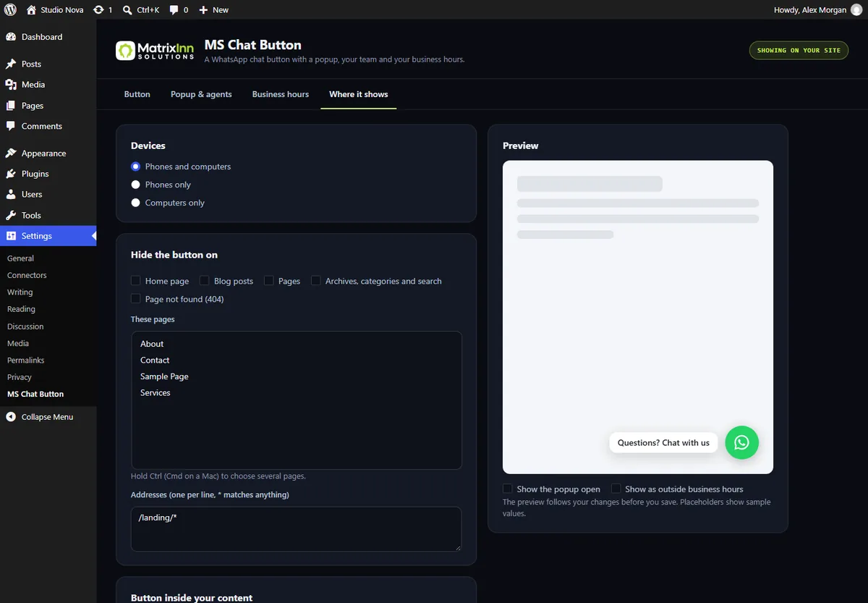Select Services in pages list
The width and height of the screenshot is (868, 603).
point(297,392)
